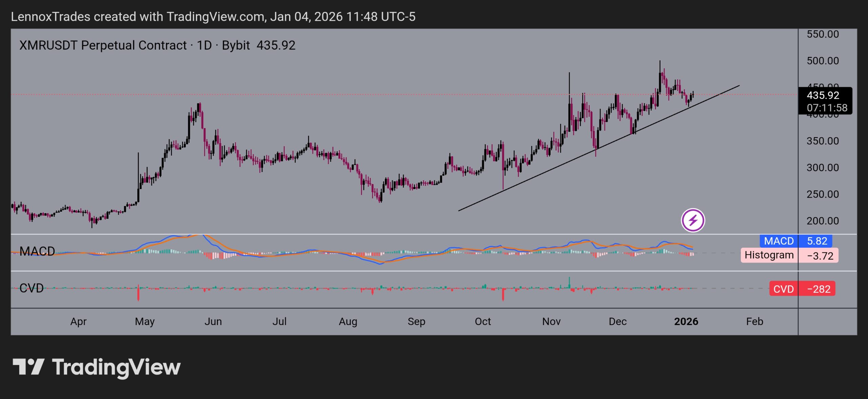This screenshot has width=868, height=399.
Task: Click the LennoxTrades created with TradingView.com caption
Action: 213,17
